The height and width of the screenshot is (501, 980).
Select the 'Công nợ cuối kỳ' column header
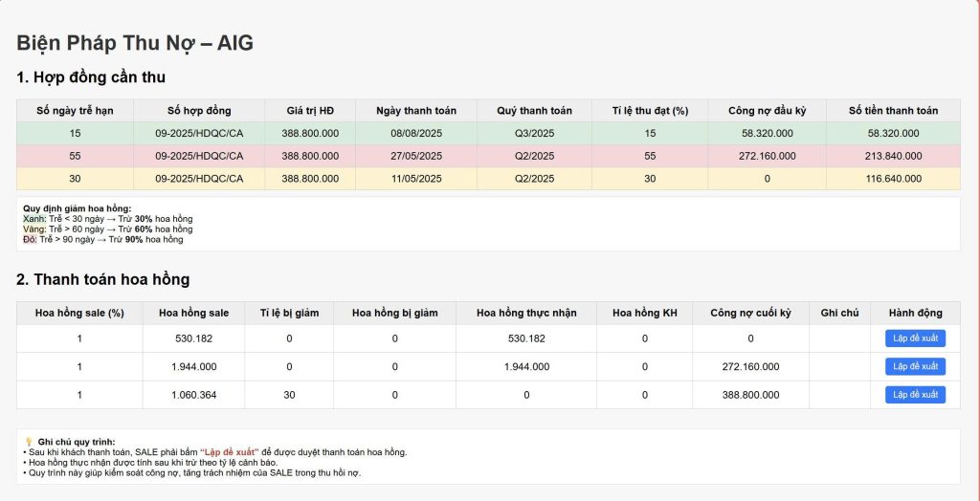(x=750, y=313)
